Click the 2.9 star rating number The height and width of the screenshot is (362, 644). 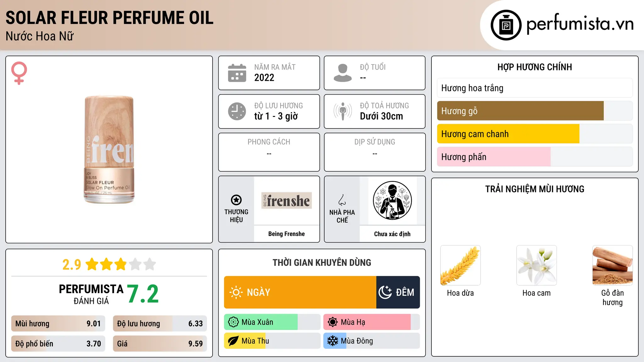pyautogui.click(x=72, y=265)
